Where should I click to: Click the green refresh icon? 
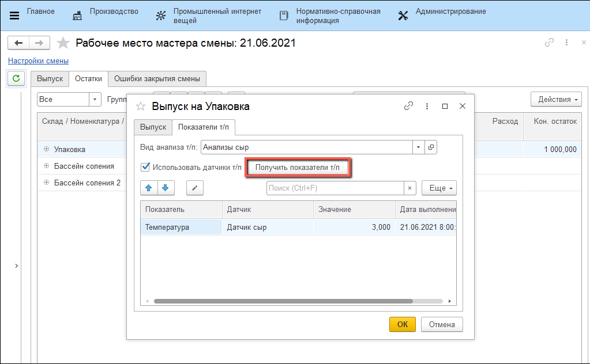click(16, 78)
